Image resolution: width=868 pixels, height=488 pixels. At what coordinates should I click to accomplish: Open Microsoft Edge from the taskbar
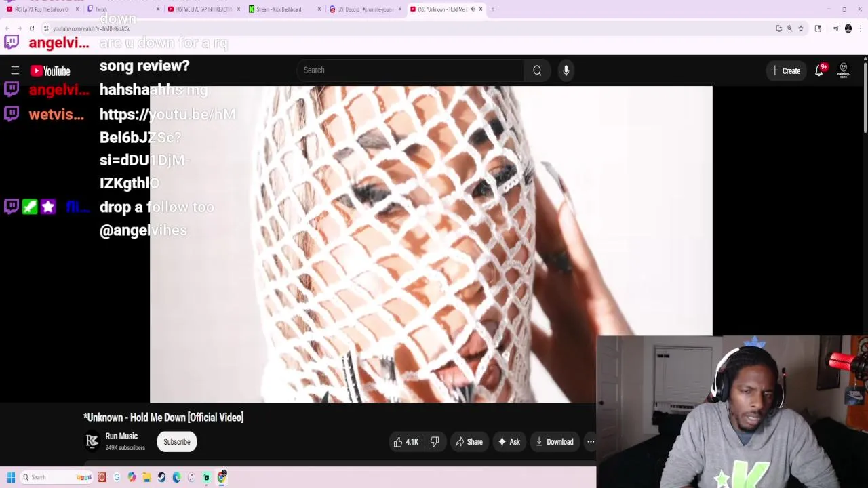pyautogui.click(x=176, y=477)
